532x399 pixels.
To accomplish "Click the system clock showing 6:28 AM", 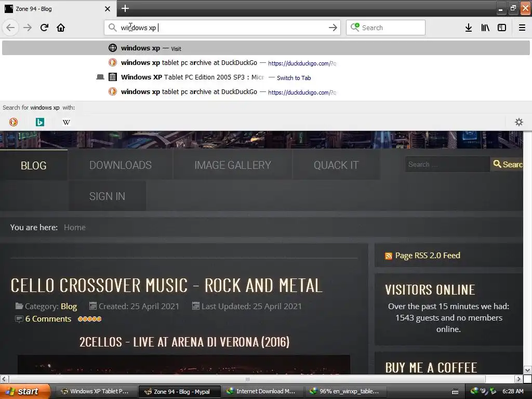I will [x=513, y=391].
